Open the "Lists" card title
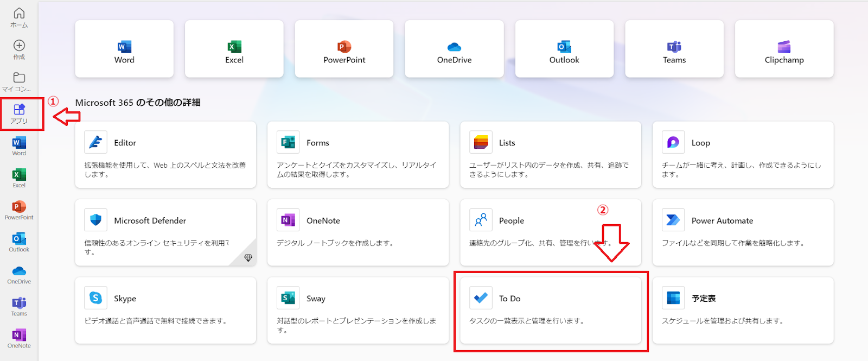 click(507, 143)
